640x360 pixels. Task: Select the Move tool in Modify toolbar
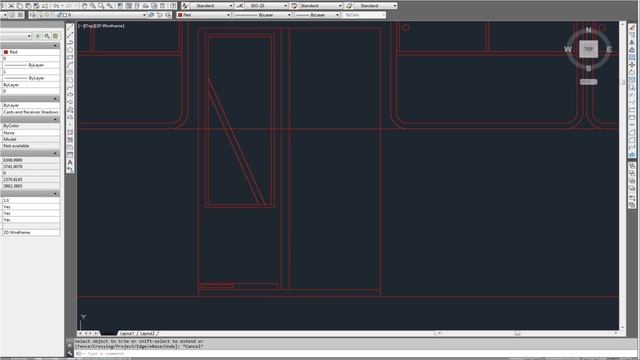click(632, 64)
